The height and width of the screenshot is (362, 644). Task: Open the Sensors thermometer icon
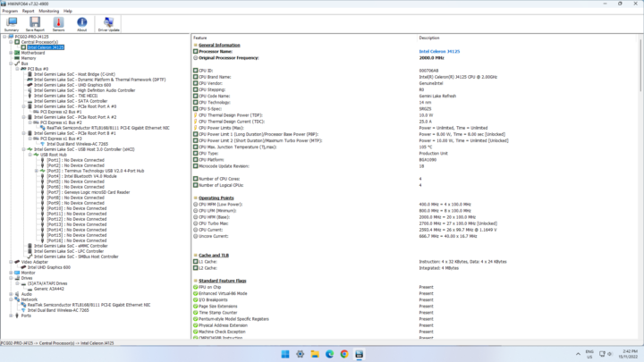point(58,24)
